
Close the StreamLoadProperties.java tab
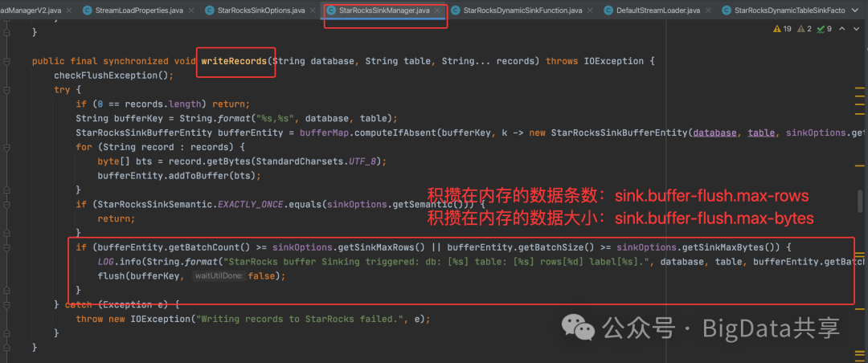[x=191, y=10]
